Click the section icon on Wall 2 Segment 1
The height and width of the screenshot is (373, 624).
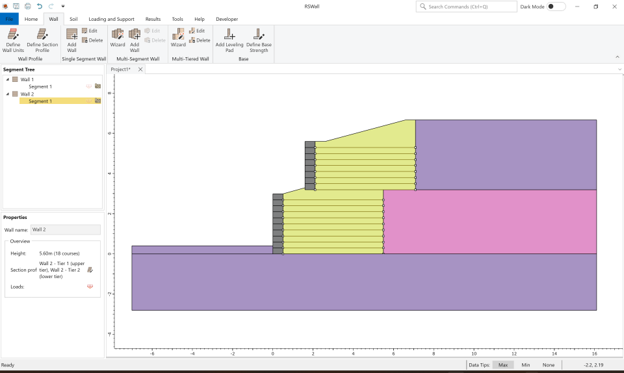pyautogui.click(x=98, y=101)
